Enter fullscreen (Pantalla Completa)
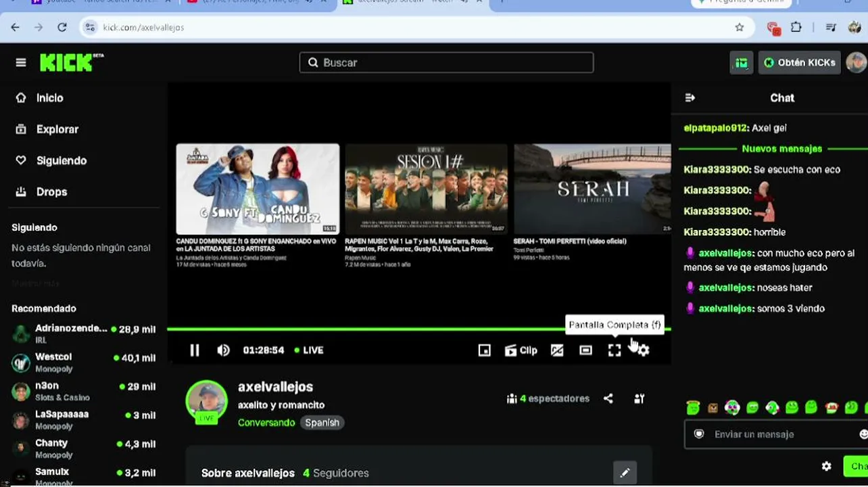Screen dimensions: 868x487 [614, 350]
